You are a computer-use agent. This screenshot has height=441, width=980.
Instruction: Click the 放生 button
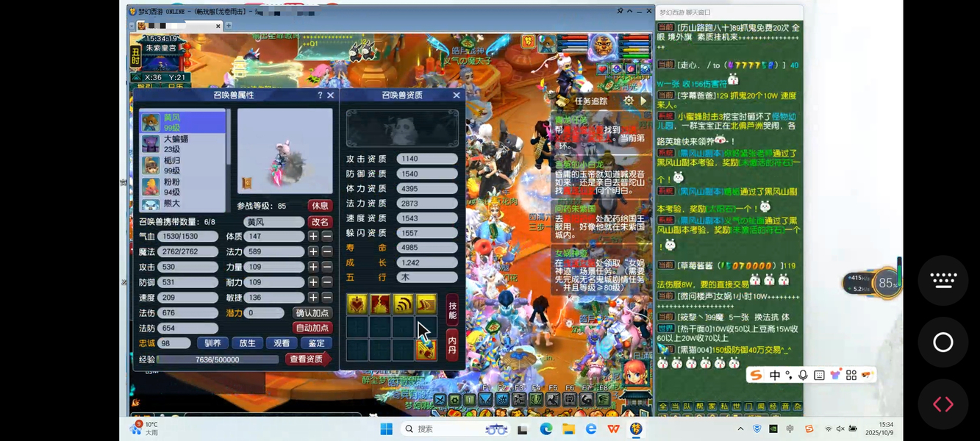click(x=247, y=343)
